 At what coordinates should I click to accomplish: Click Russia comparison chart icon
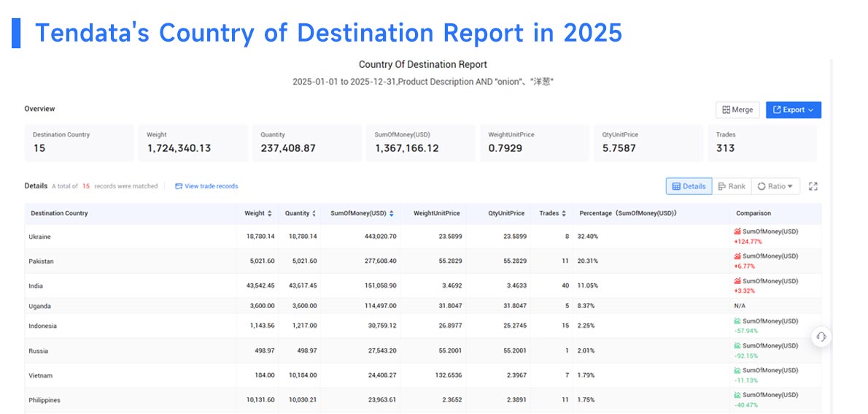[737, 346]
